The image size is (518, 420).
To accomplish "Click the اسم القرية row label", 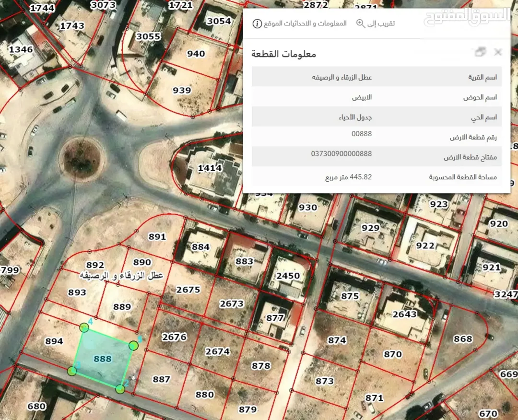I will tap(483, 77).
